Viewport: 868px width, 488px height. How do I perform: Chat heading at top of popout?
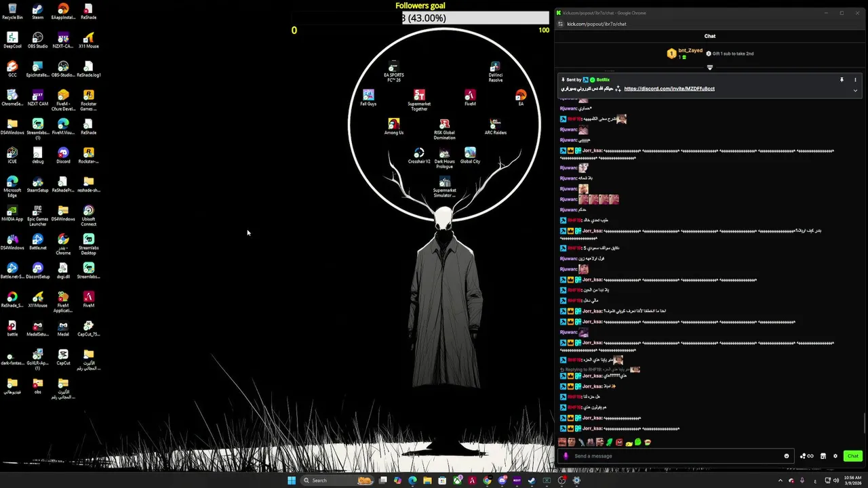point(710,36)
